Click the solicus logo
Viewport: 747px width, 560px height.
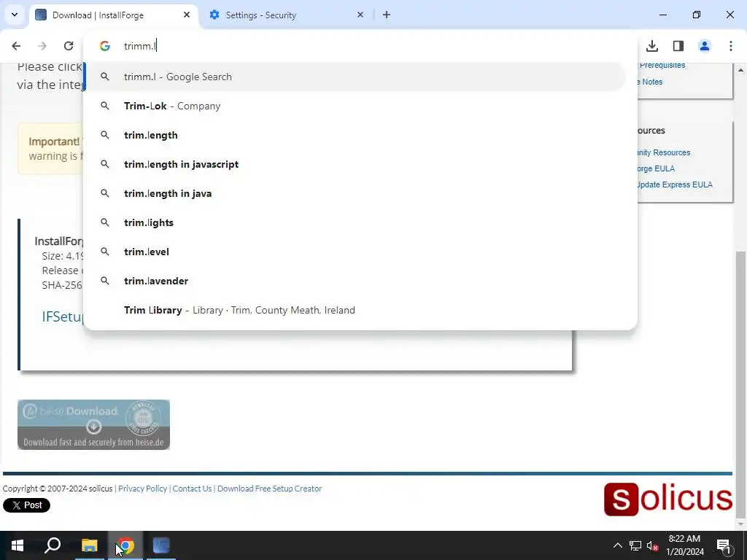pyautogui.click(x=668, y=499)
